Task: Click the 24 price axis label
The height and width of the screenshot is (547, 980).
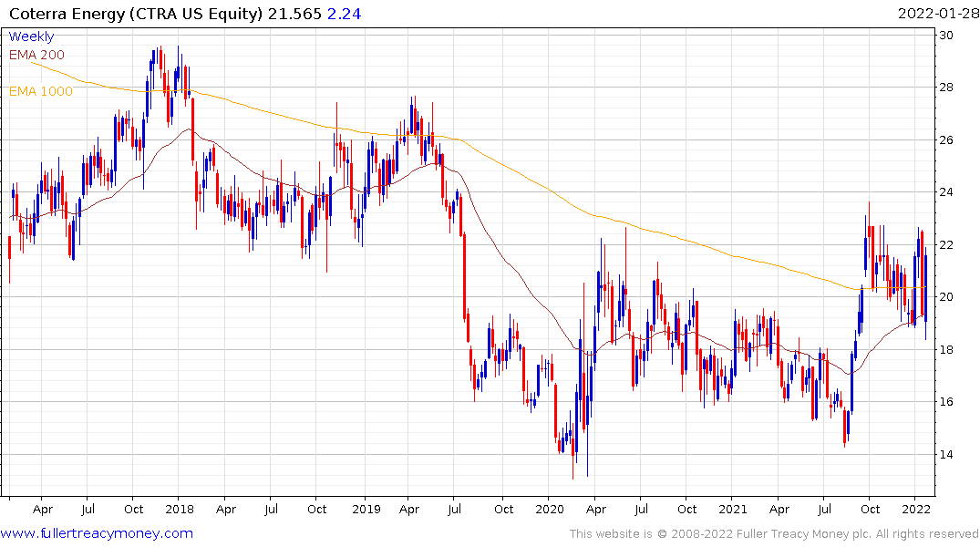Action: coord(946,192)
